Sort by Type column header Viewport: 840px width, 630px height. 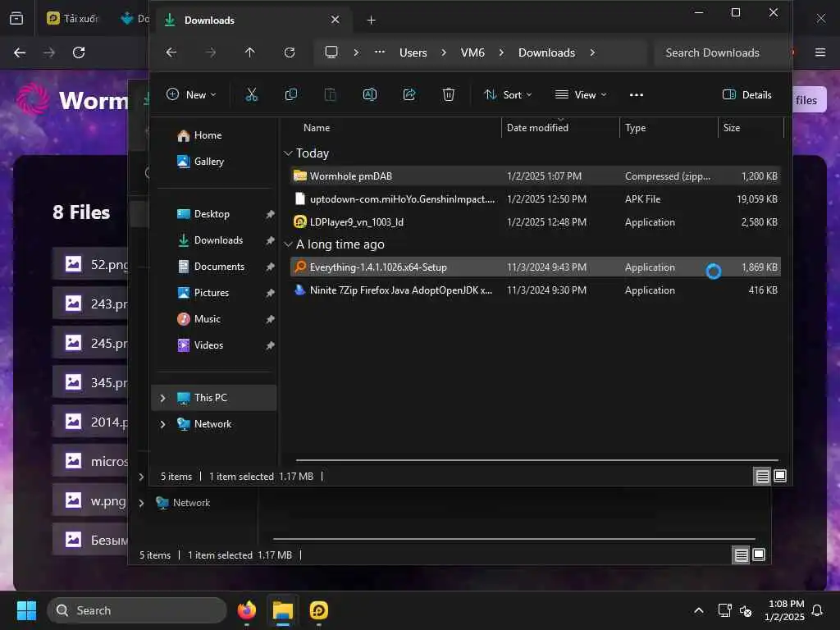[x=636, y=128]
